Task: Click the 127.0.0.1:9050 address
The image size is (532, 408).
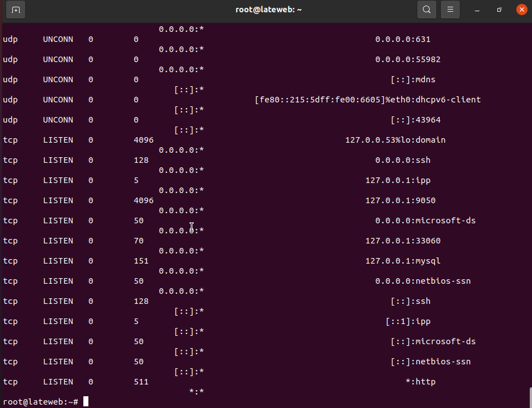Action: [400, 200]
